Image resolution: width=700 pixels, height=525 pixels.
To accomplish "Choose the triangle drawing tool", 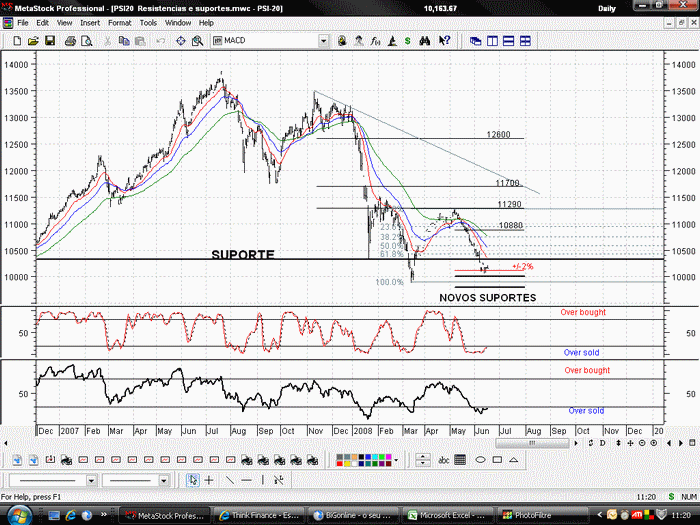I will (x=514, y=460).
